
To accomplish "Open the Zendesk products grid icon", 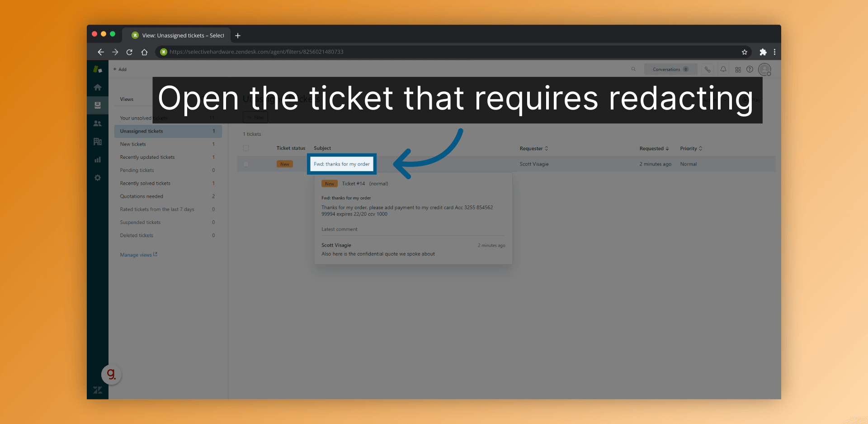I will click(738, 69).
